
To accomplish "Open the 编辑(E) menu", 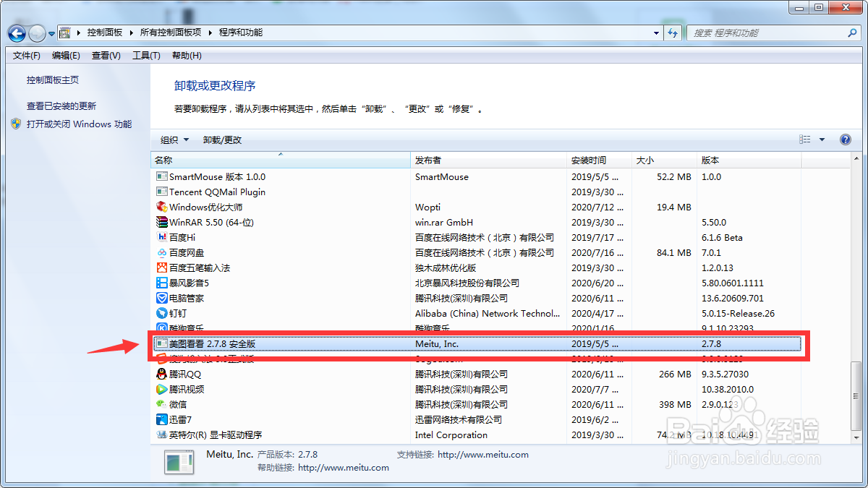I will click(66, 56).
